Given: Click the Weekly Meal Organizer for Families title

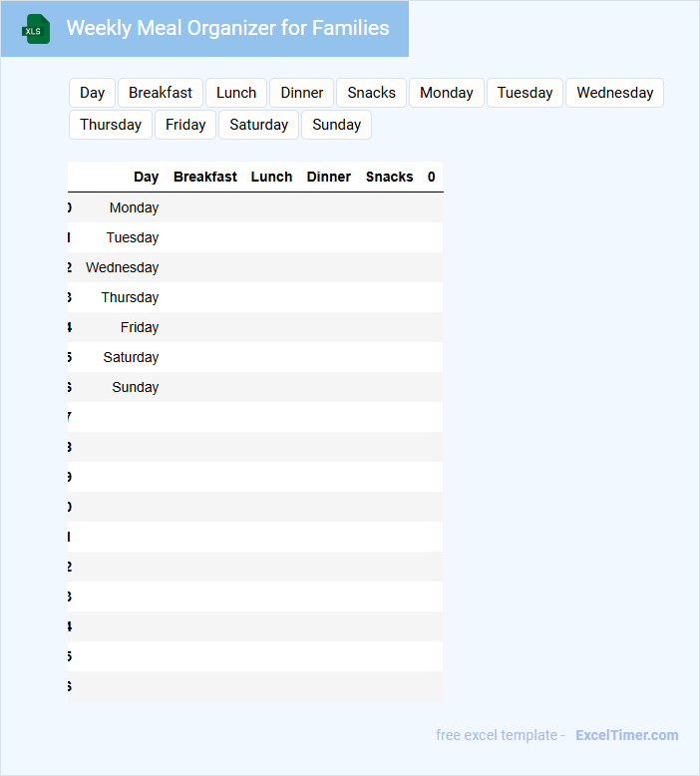Looking at the screenshot, I should [x=227, y=28].
